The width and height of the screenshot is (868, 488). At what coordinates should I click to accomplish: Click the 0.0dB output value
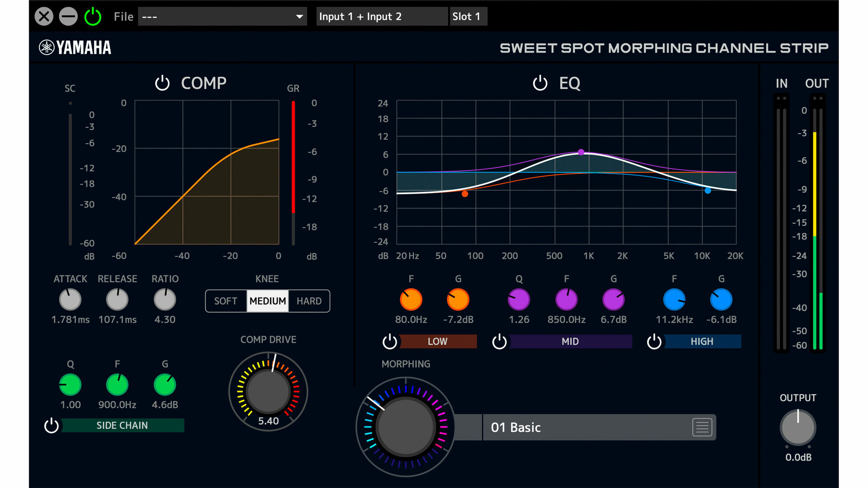[798, 457]
